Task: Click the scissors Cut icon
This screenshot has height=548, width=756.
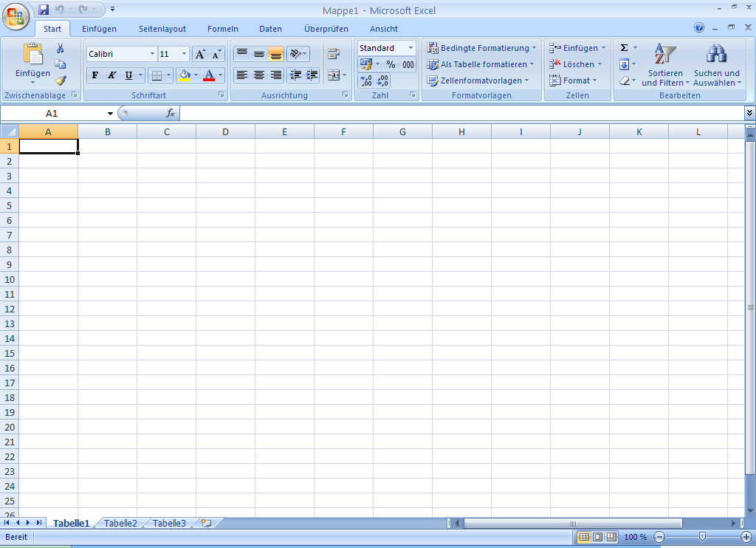Action: tap(61, 48)
